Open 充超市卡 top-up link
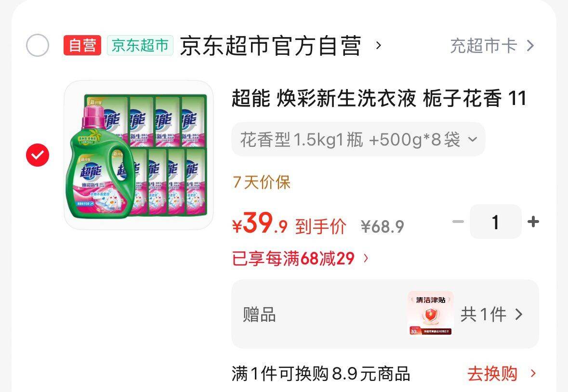 [x=484, y=46]
